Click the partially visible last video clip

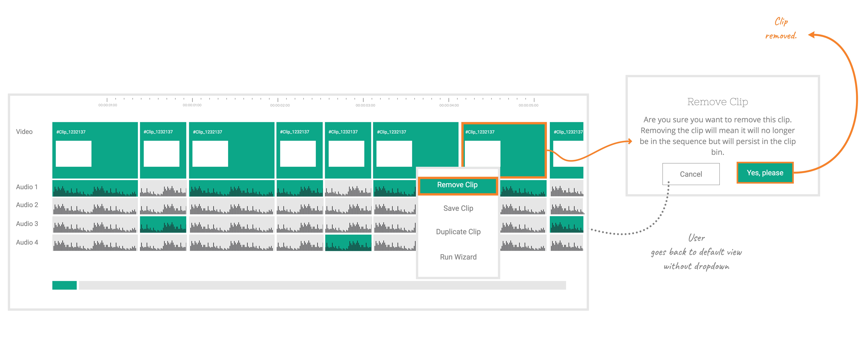pos(566,150)
